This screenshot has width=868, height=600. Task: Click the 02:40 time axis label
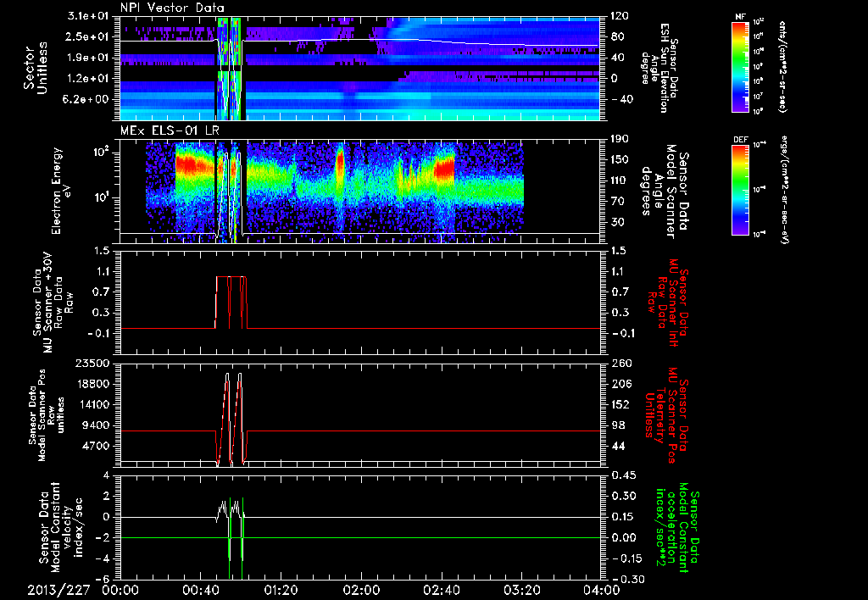click(441, 588)
